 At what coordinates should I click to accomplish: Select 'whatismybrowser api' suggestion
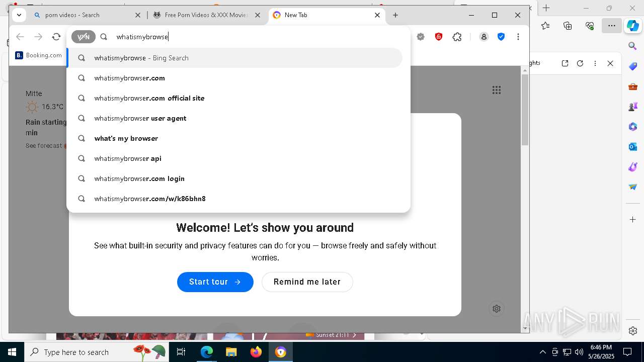(235, 158)
